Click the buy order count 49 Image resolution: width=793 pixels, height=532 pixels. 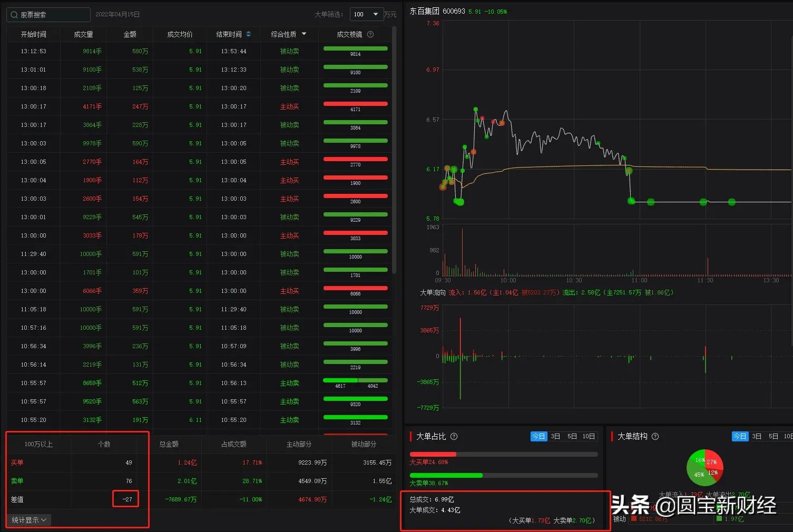tap(129, 462)
